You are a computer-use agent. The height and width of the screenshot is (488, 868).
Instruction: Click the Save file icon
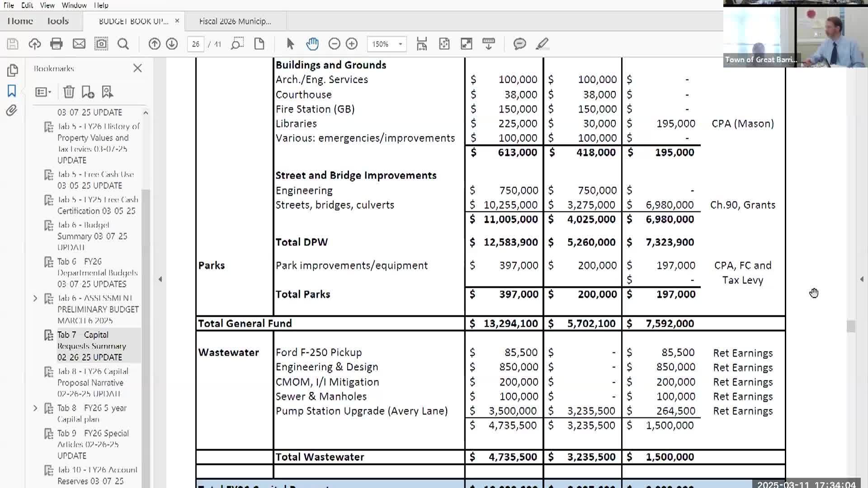pyautogui.click(x=13, y=44)
